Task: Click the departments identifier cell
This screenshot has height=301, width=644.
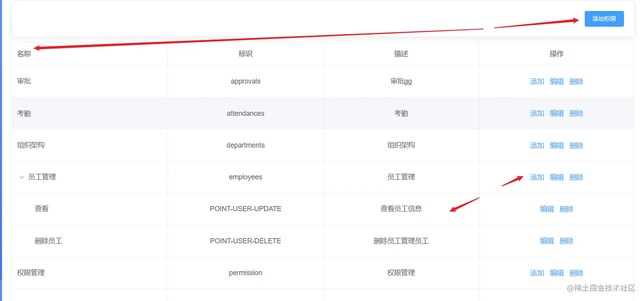Action: tap(245, 145)
